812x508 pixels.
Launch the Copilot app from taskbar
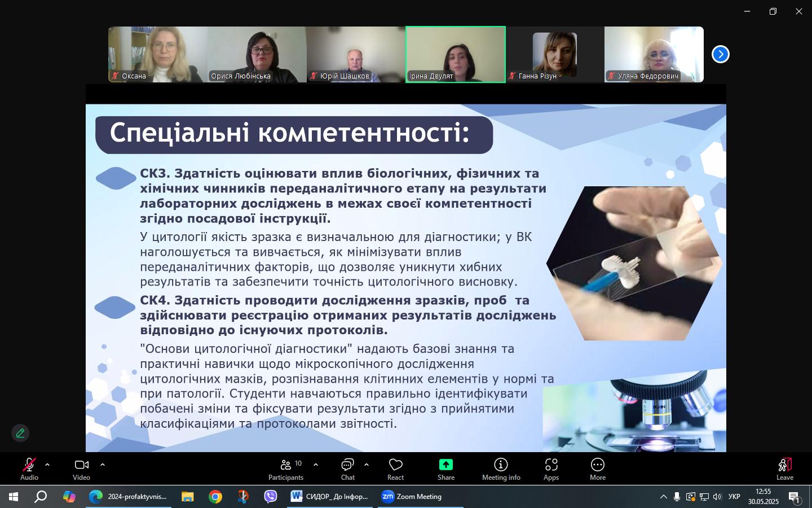[x=69, y=497]
